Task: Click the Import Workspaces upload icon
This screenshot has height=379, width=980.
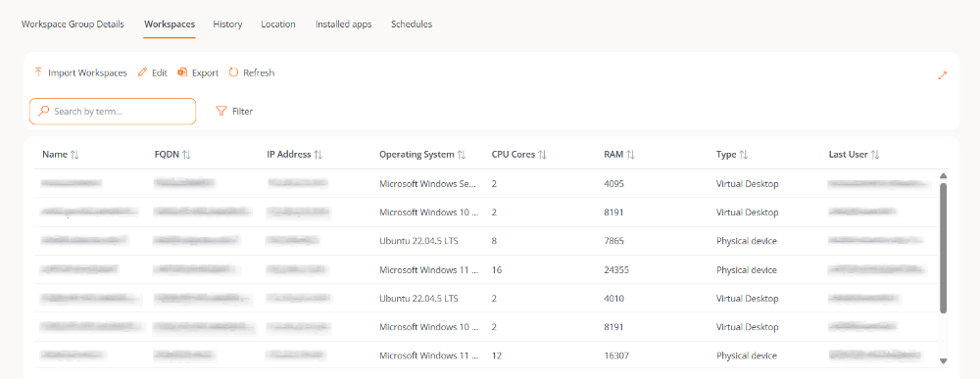Action: 39,72
